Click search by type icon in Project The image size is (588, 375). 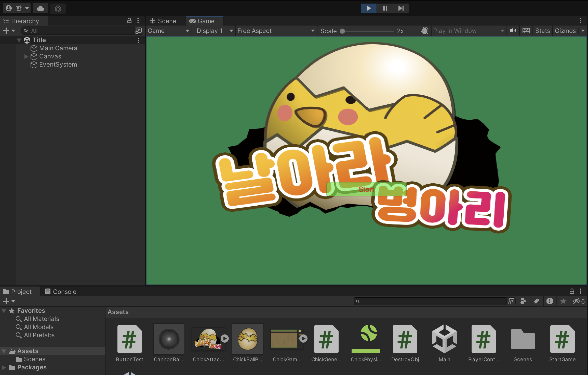pos(523,301)
